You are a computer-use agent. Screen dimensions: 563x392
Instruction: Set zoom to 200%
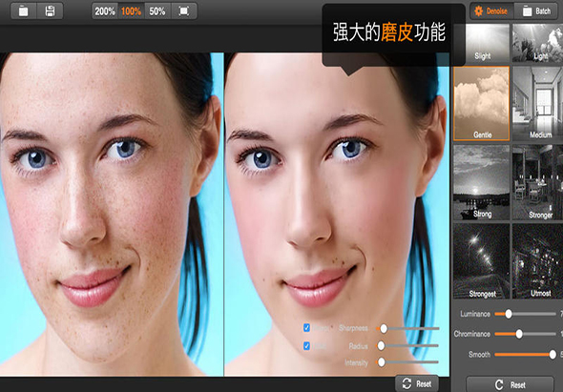pos(104,11)
